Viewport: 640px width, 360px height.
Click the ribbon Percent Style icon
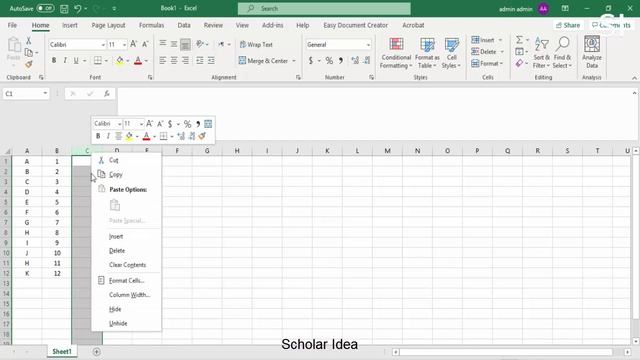[329, 61]
